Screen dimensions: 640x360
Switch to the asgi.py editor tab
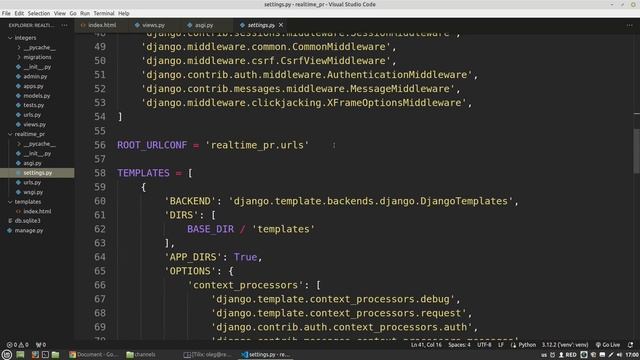pos(204,25)
